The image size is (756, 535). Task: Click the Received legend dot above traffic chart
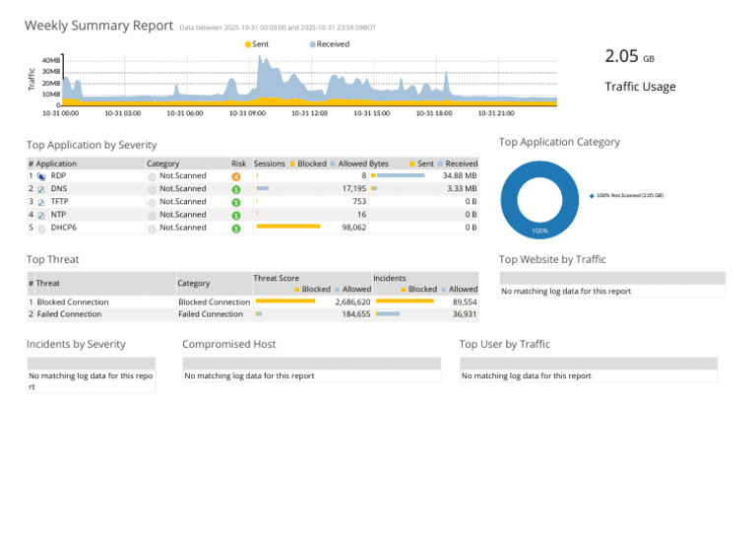312,45
